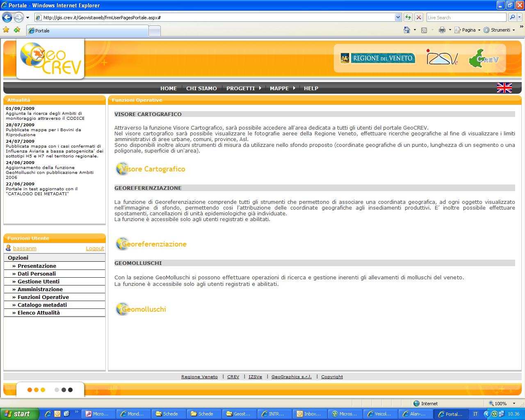Expand the Home button dropdown arrow
Screen dimensions: 525x420
click(x=415, y=30)
